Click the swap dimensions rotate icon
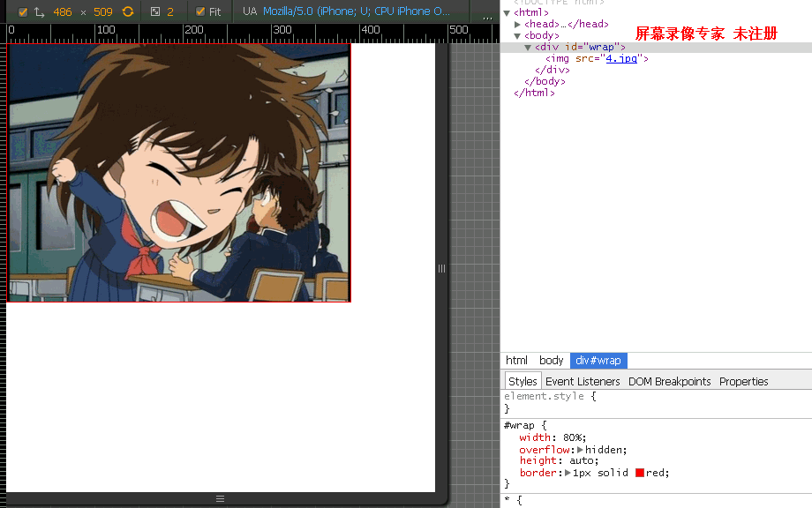 click(x=128, y=12)
